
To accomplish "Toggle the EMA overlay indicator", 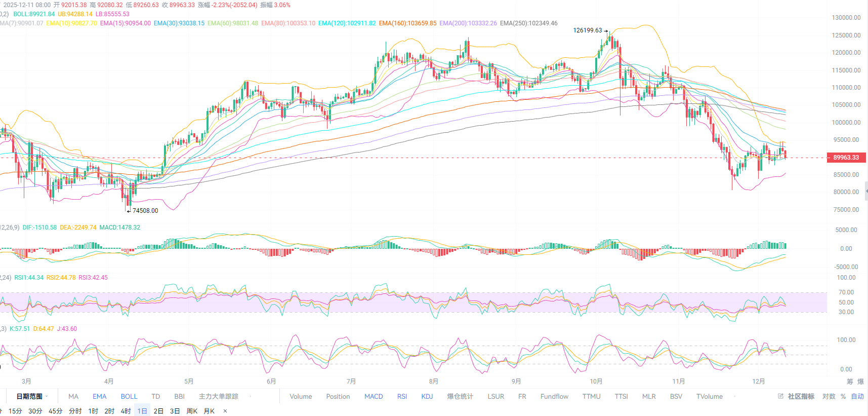I will pos(99,396).
